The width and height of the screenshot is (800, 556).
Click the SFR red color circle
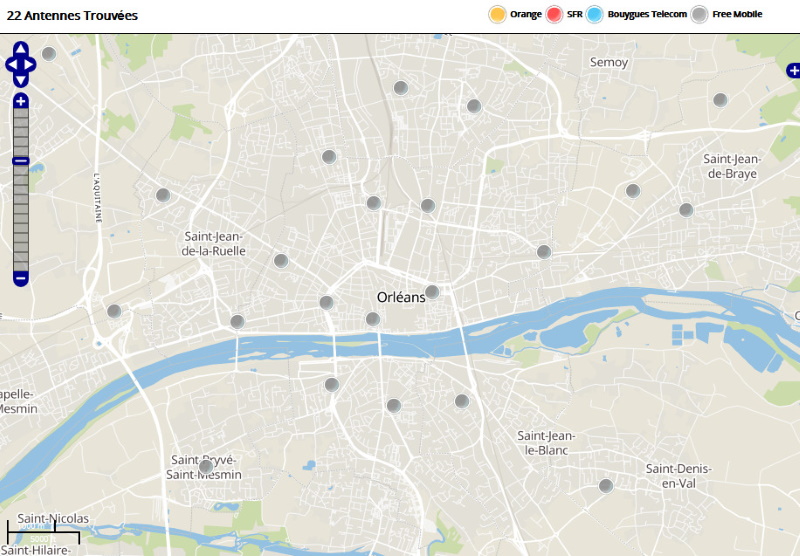tap(554, 14)
